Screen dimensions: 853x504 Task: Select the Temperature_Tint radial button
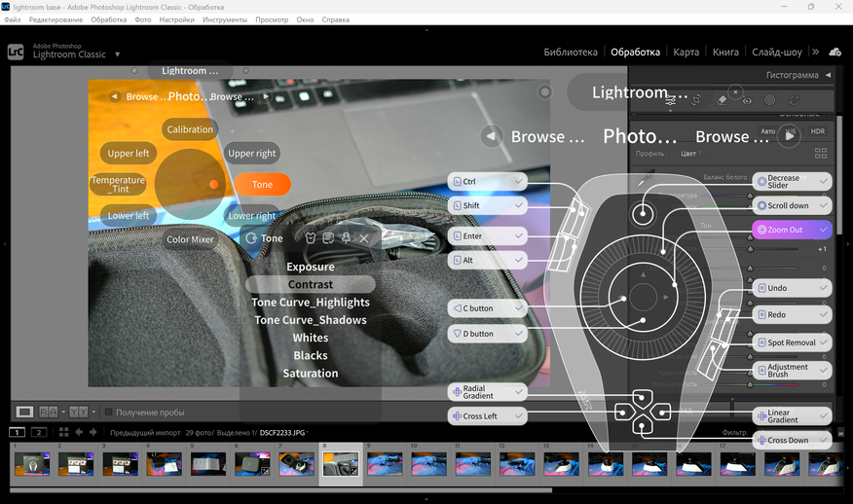click(118, 184)
